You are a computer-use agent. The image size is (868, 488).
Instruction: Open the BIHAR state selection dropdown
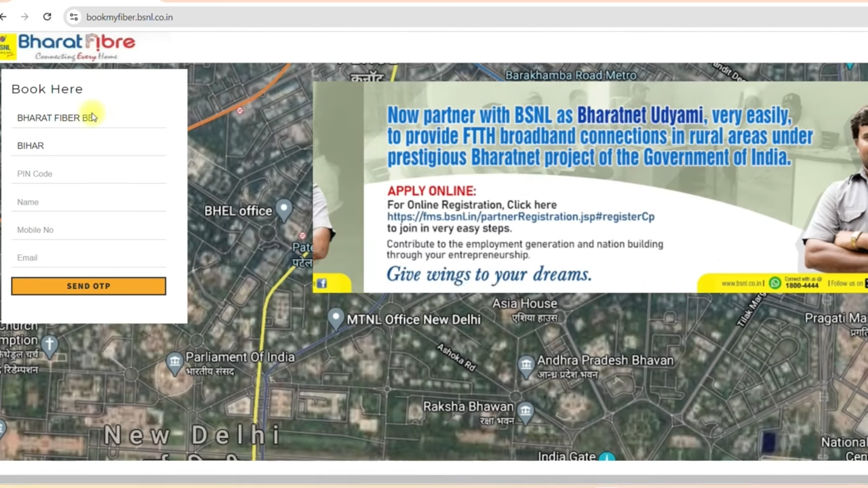pyautogui.click(x=88, y=145)
